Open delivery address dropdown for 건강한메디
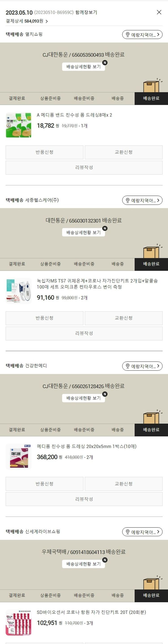Screen dimensions: 168x644 tap(142, 366)
